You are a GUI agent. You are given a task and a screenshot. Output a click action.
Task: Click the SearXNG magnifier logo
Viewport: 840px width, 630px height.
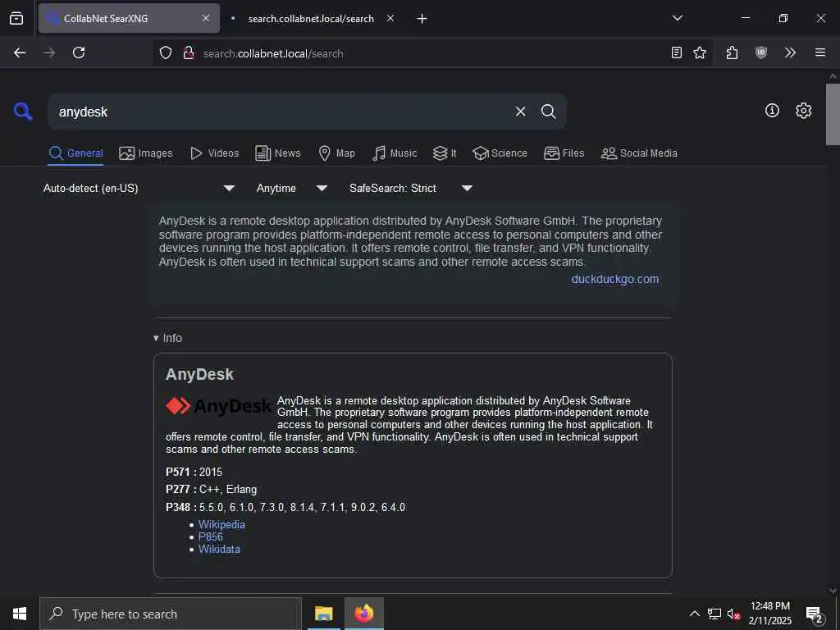pos(23,112)
